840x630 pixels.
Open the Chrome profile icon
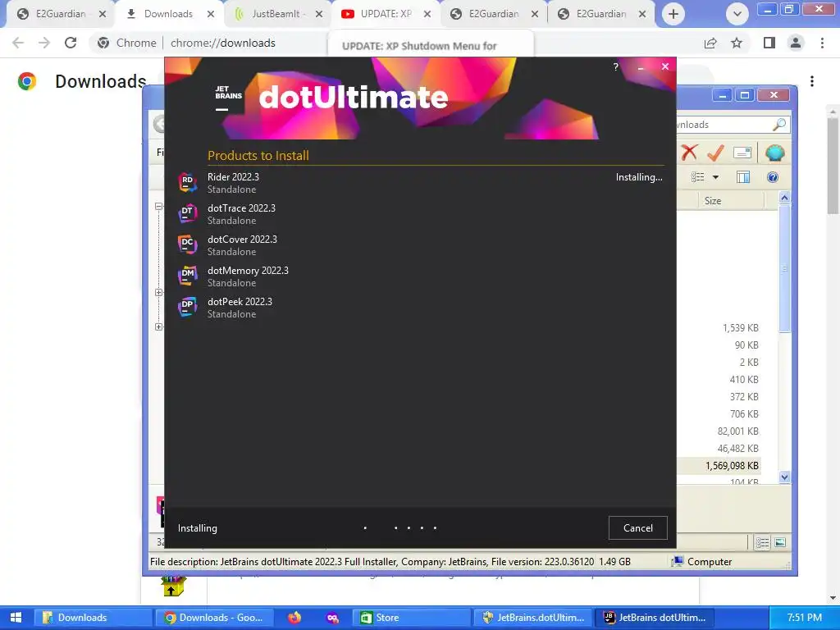[796, 43]
